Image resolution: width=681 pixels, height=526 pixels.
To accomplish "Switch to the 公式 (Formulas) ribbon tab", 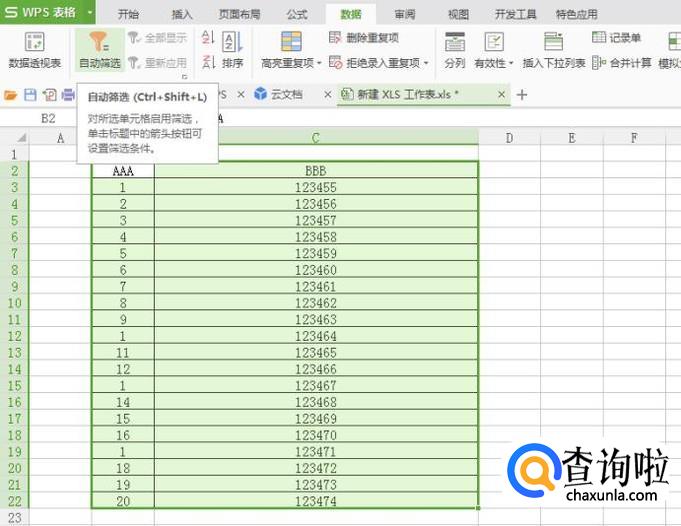I will point(297,14).
